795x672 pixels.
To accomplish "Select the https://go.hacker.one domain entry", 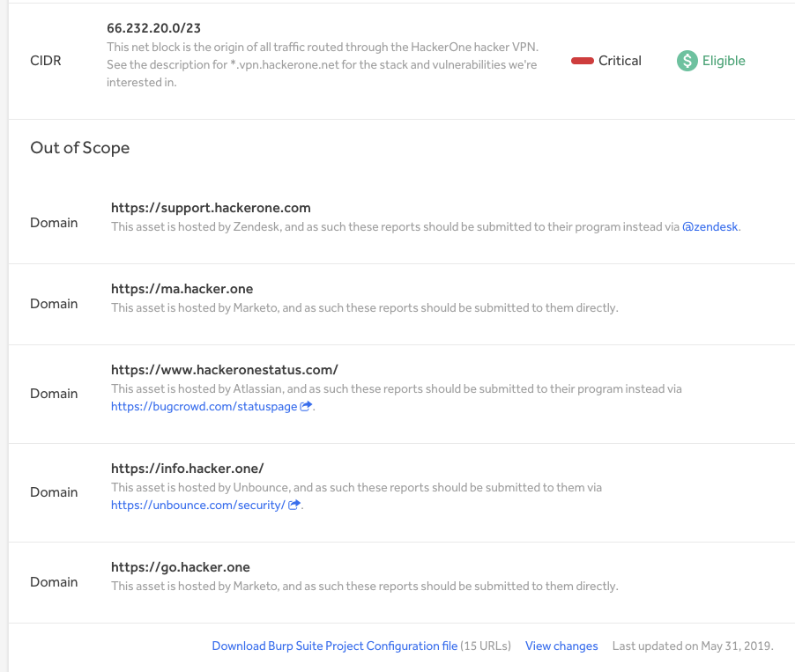I will pos(181,567).
